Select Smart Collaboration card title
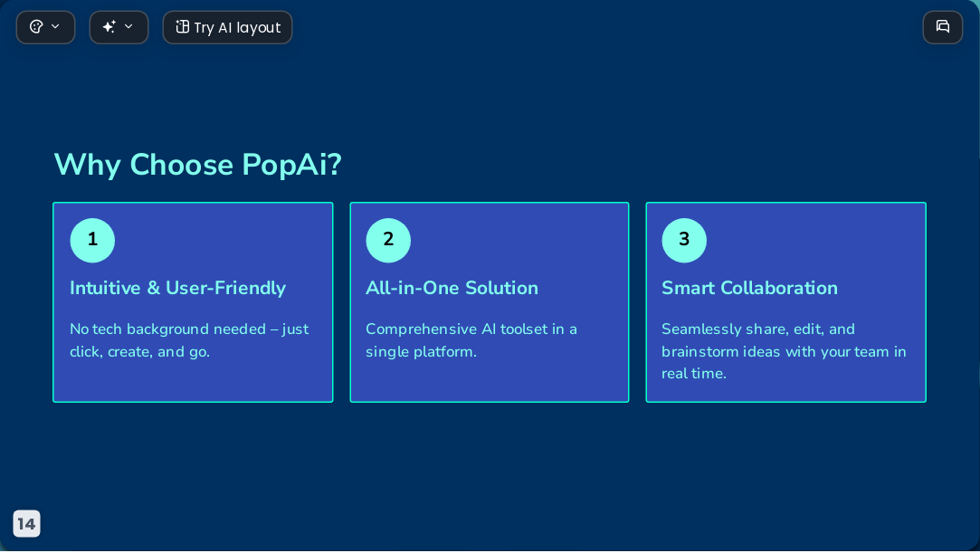 click(749, 288)
